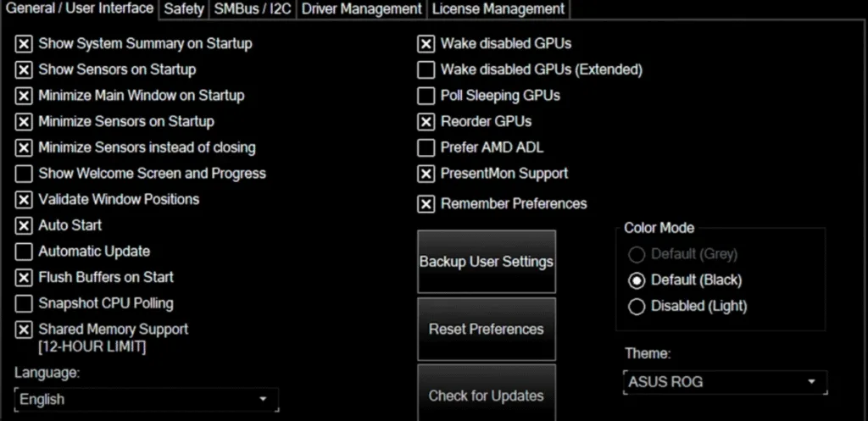The image size is (868, 421).
Task: Open the SMBus / I2C tab
Action: pos(253,9)
